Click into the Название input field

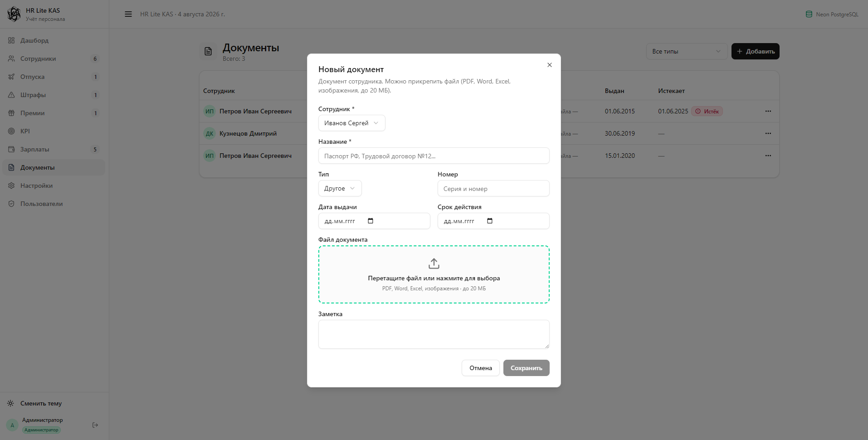[x=434, y=156]
